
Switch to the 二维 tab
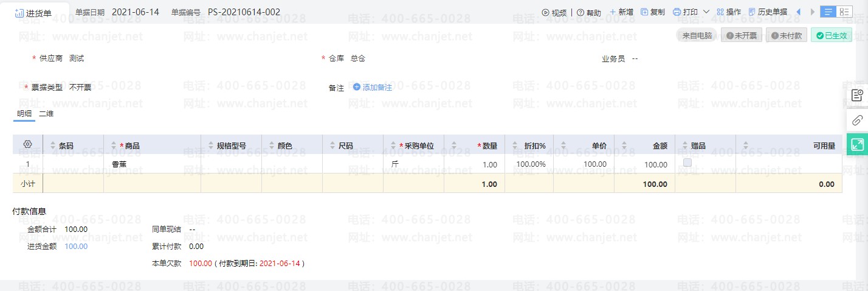[x=46, y=113]
